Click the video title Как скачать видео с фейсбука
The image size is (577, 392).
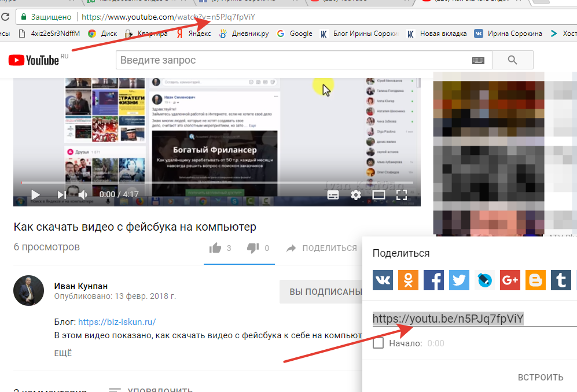[135, 227]
